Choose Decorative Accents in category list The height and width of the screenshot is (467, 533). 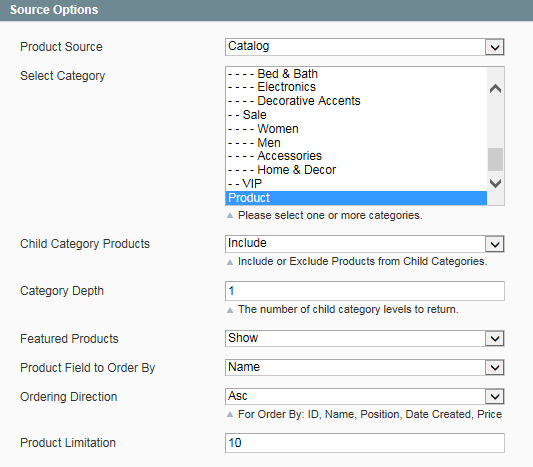point(356,101)
